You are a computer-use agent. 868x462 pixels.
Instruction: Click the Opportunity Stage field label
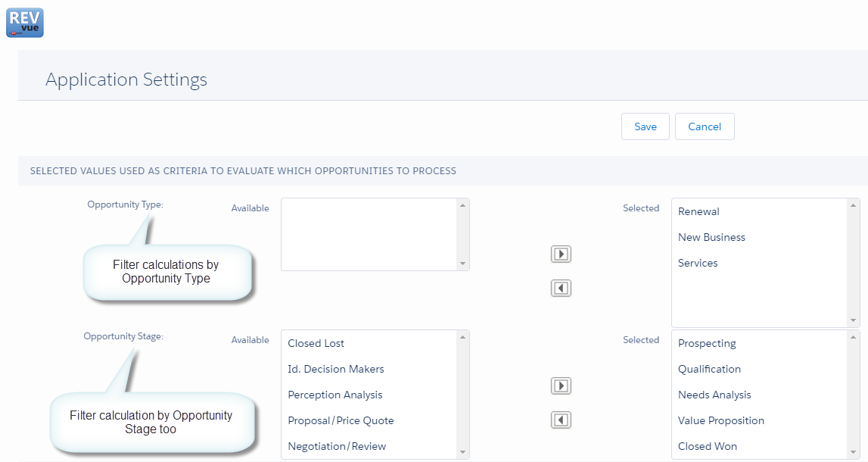[x=123, y=336]
